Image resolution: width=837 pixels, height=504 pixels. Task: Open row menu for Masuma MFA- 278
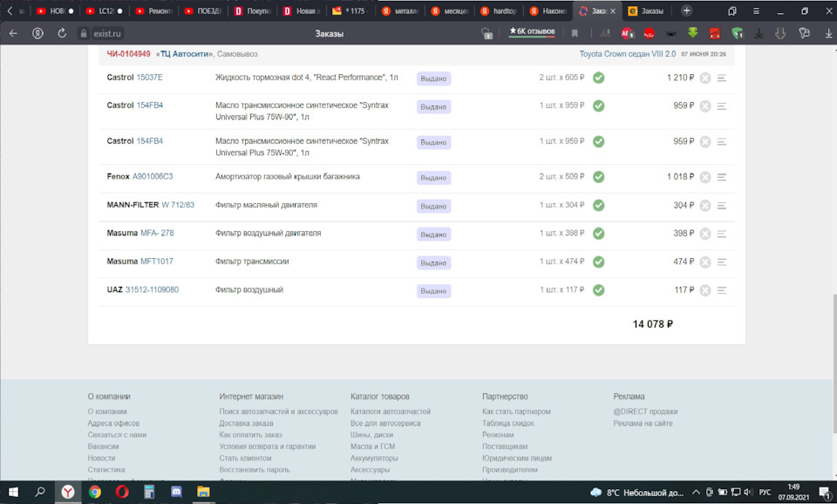(x=722, y=234)
